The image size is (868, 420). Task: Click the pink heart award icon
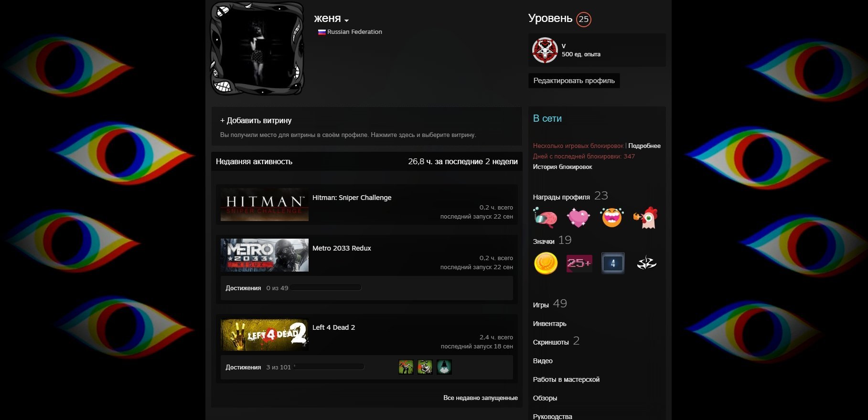[x=579, y=218]
